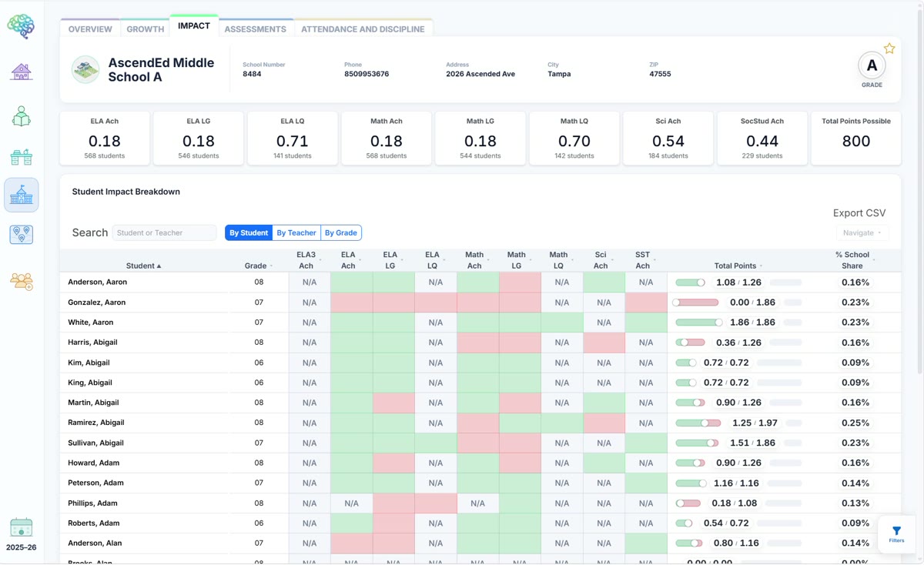Sort by the Grade column header
This screenshot has width=924, height=565.
(x=259, y=266)
